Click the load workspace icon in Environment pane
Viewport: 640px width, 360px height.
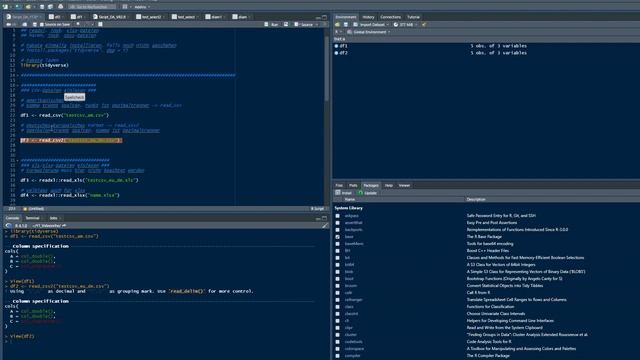(337, 24)
